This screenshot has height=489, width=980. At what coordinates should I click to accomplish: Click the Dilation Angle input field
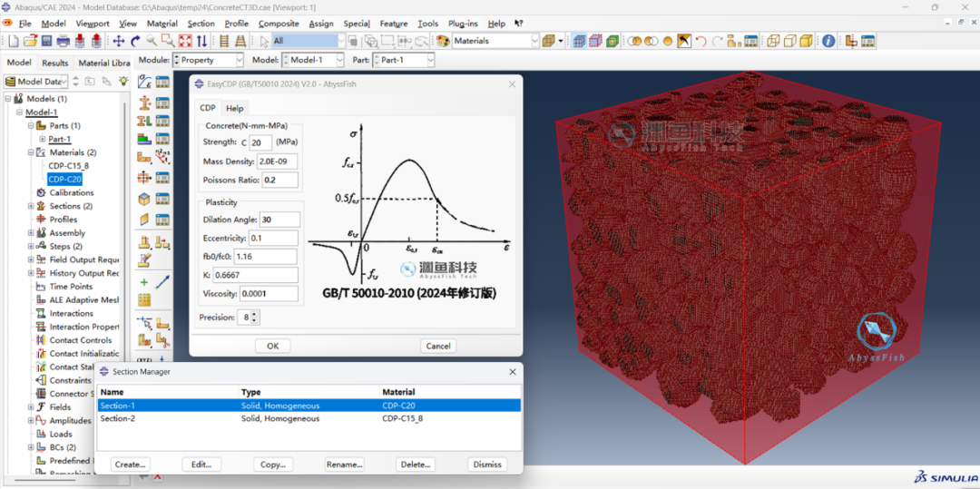point(279,220)
